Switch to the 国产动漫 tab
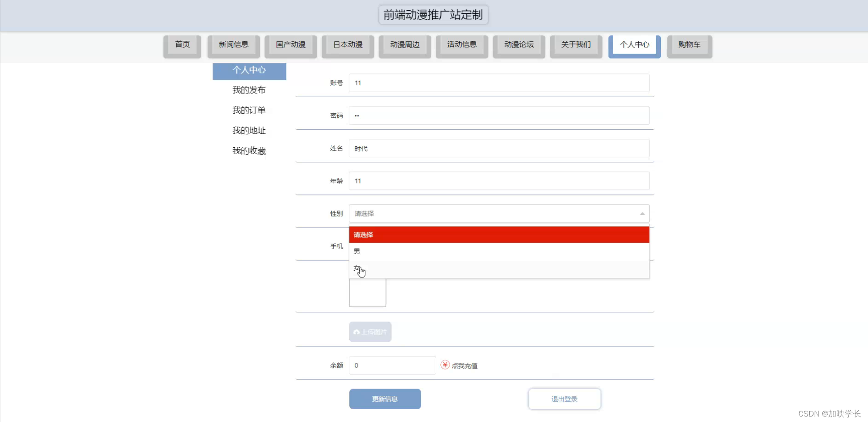The height and width of the screenshot is (422, 868). [291, 44]
